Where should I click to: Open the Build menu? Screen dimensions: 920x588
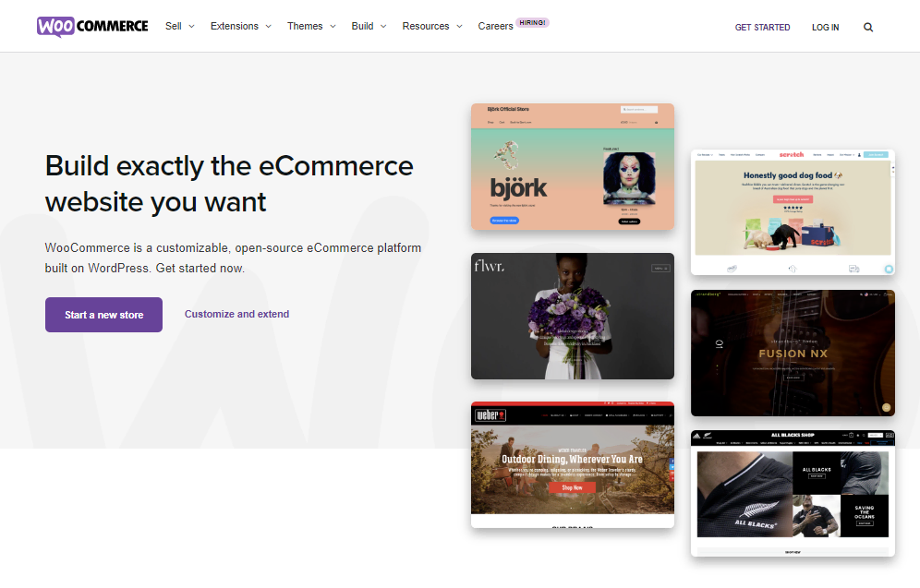362,26
